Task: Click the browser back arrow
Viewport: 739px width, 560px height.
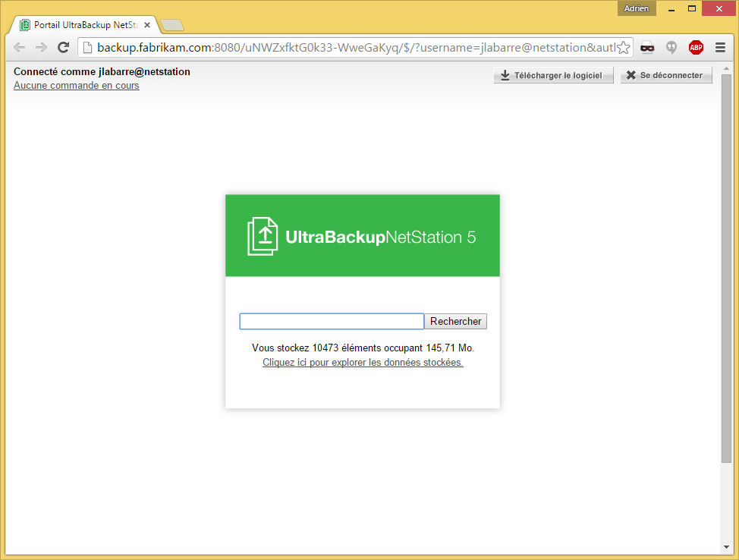Action: coord(19,48)
